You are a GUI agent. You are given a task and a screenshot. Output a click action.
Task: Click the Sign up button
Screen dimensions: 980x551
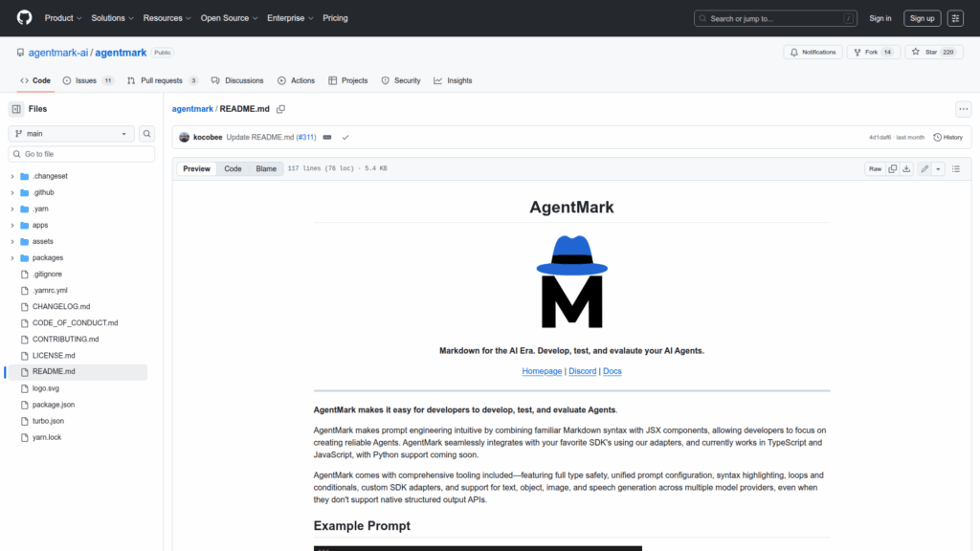(x=922, y=18)
